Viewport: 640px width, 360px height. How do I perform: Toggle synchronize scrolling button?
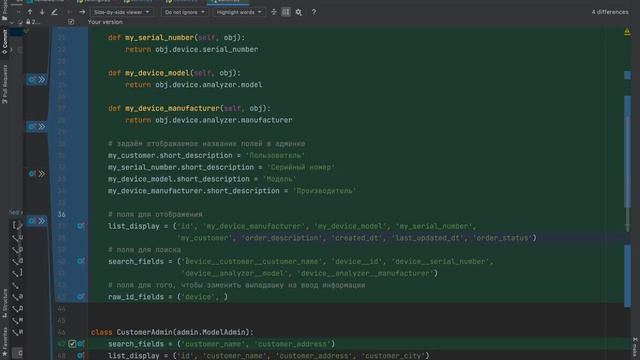tap(286, 12)
